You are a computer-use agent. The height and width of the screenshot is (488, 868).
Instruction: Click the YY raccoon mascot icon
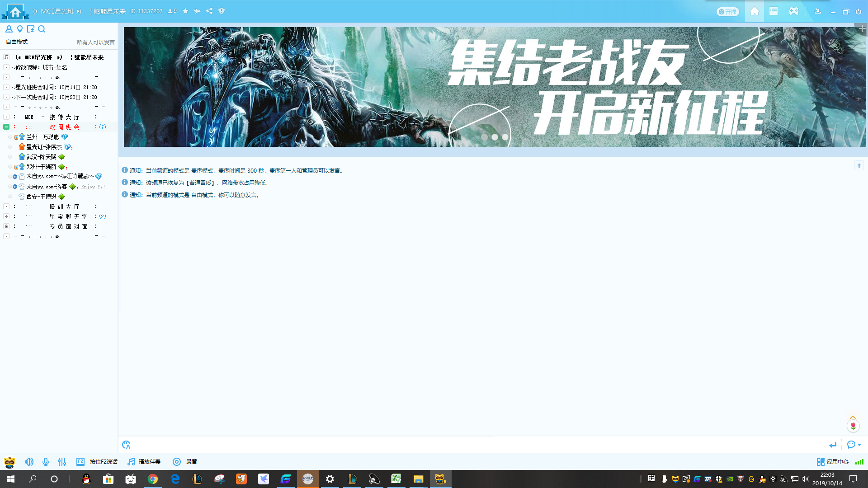(9, 462)
